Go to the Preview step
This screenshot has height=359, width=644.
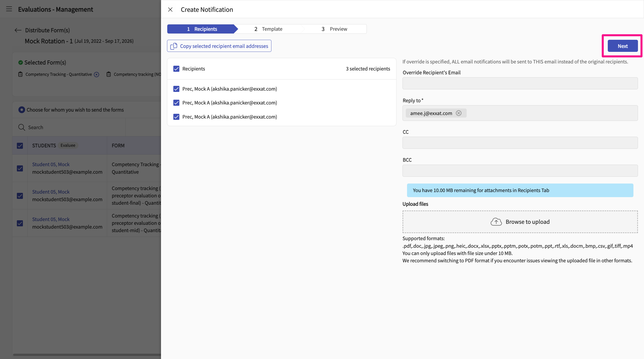(334, 29)
